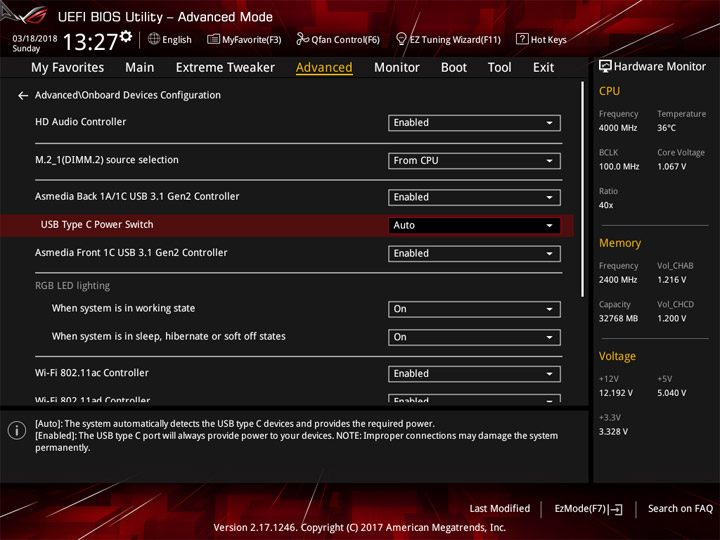Switch to Extreme Tweaker tab

pos(225,68)
